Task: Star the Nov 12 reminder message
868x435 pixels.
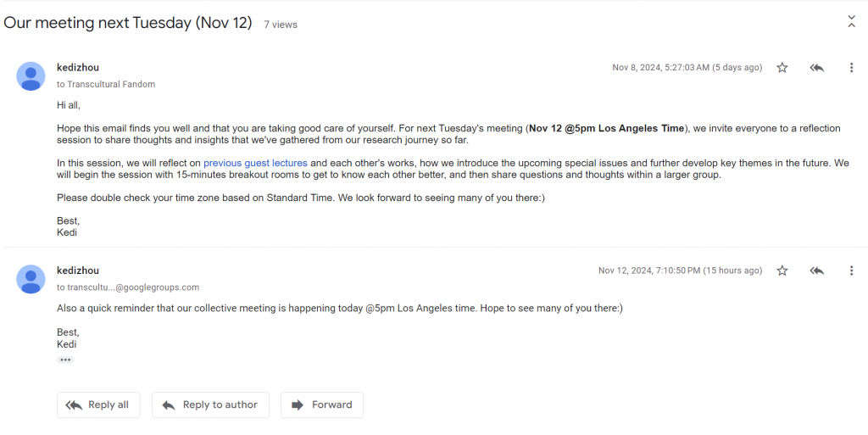Action: [782, 270]
